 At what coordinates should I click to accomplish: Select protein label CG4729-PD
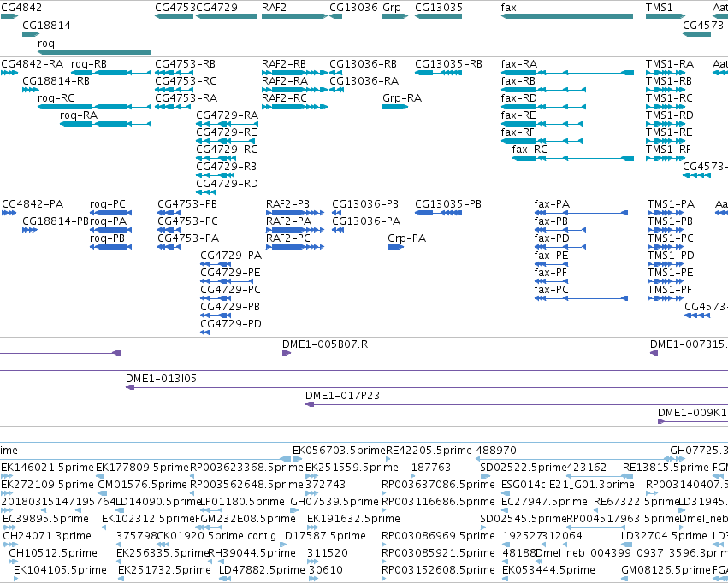[231, 324]
